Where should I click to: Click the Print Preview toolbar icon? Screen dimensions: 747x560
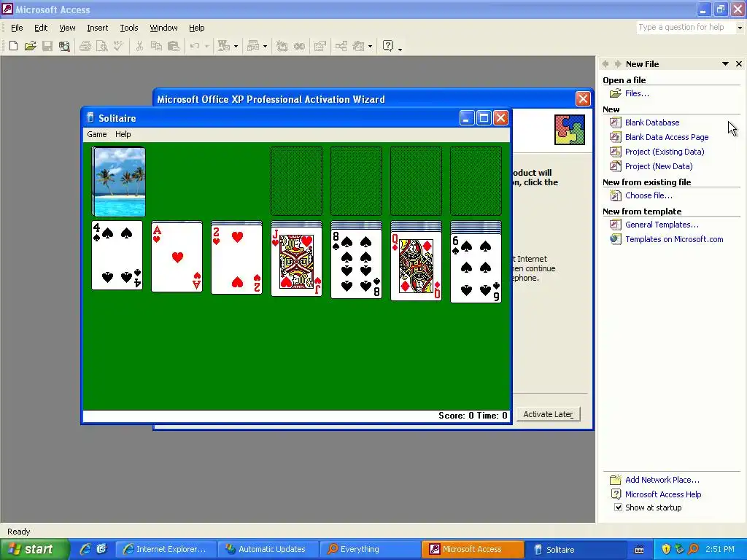coord(102,46)
